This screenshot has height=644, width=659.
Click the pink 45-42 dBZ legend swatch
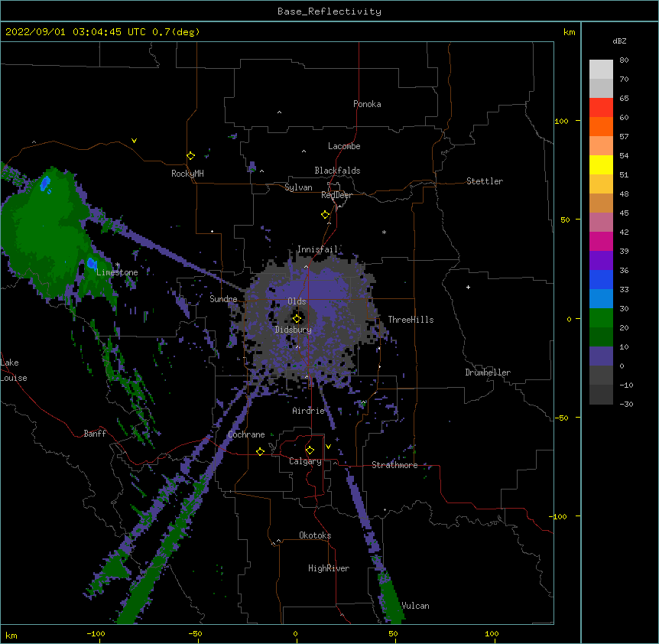pos(601,223)
